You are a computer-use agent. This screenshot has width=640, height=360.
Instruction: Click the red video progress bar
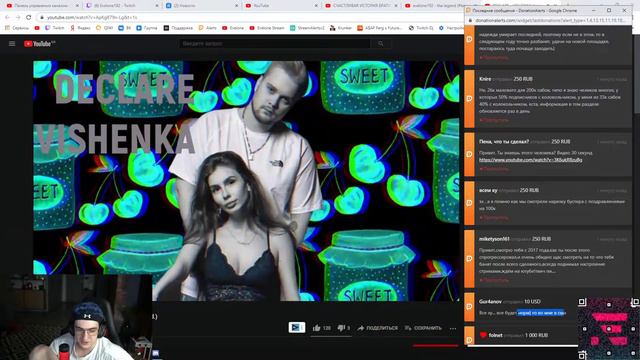436,346
